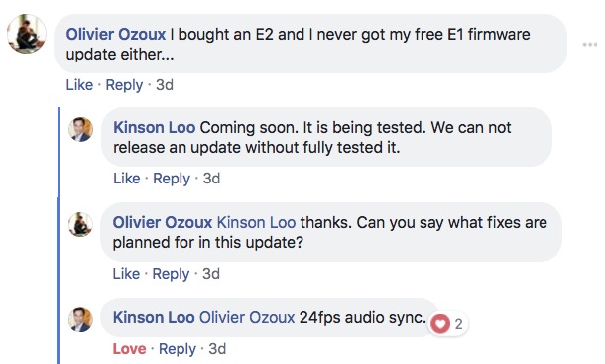Open Olivier Ozoux name link in top comment

[116, 34]
